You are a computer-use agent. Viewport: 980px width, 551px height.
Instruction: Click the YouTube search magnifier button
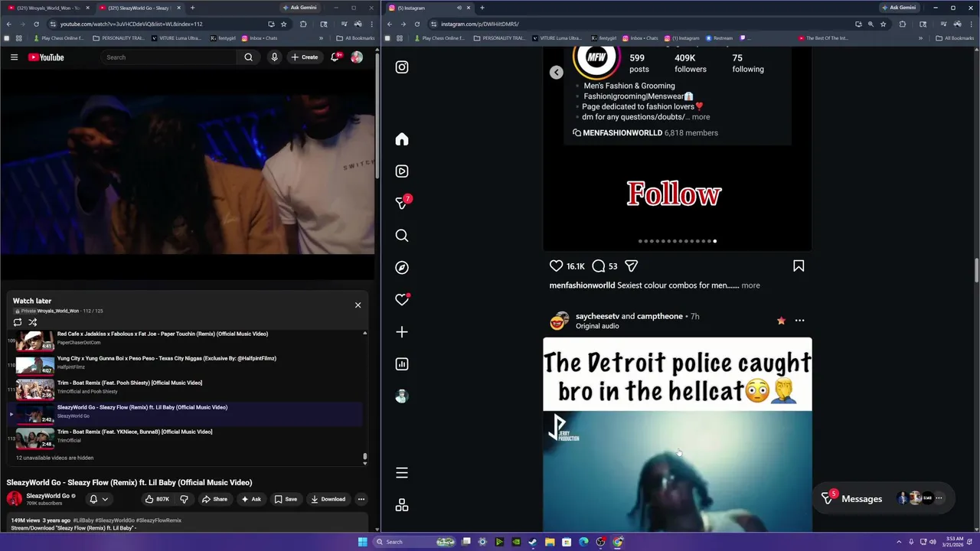click(248, 57)
